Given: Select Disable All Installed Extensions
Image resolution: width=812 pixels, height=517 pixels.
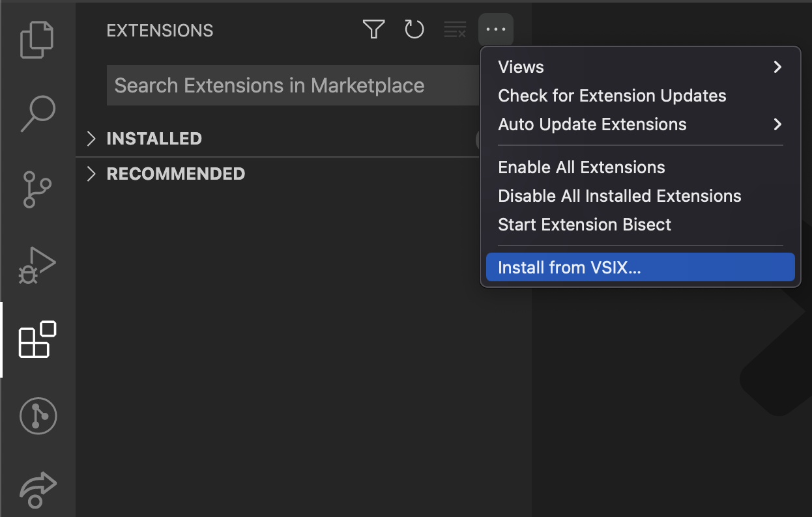Looking at the screenshot, I should 619,196.
